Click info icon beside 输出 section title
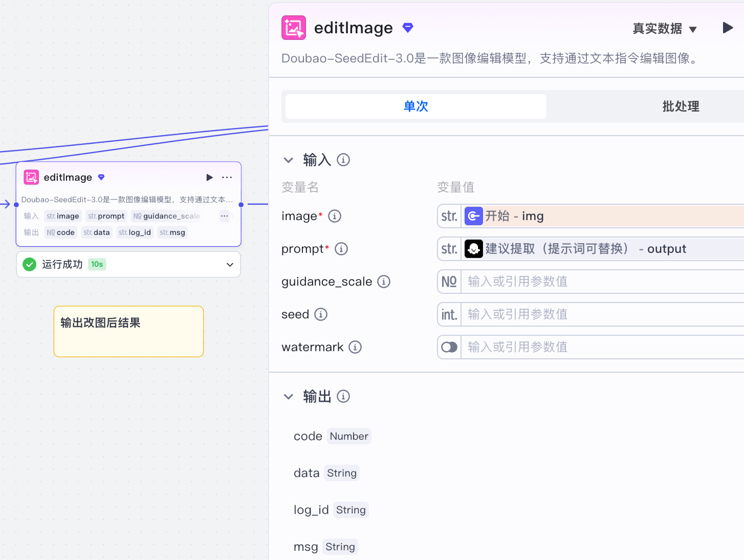Viewport: 744px width, 560px height. (343, 397)
